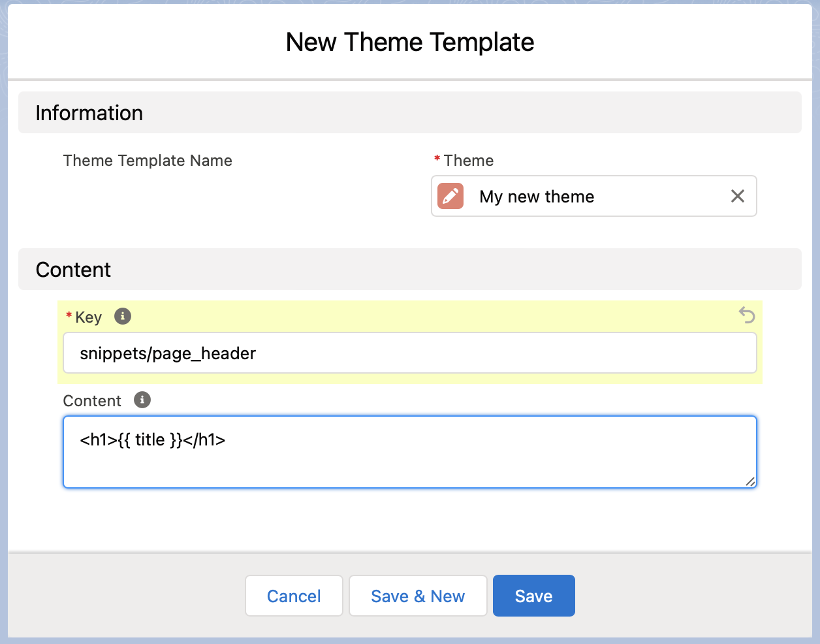The width and height of the screenshot is (820, 644).
Task: Click into the Key input with snippets/page_header
Action: [x=409, y=353]
